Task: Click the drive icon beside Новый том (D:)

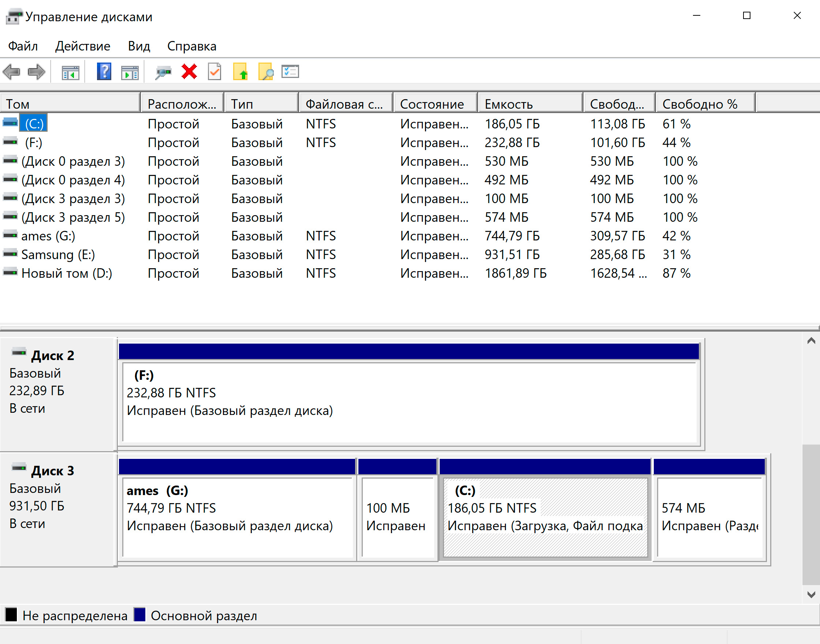Action: 10,272
